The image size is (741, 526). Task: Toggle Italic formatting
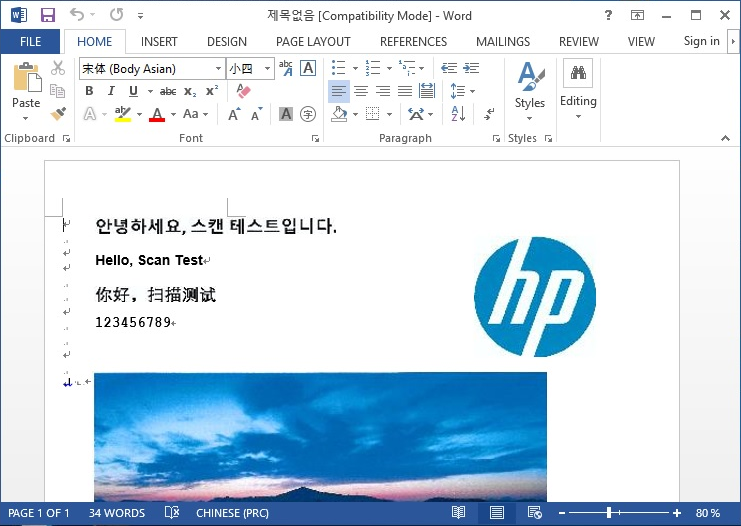coord(111,91)
